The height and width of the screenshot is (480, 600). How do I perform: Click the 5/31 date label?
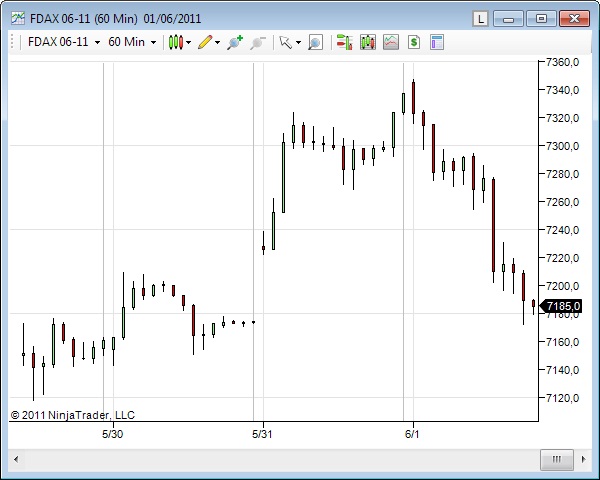[x=262, y=434]
